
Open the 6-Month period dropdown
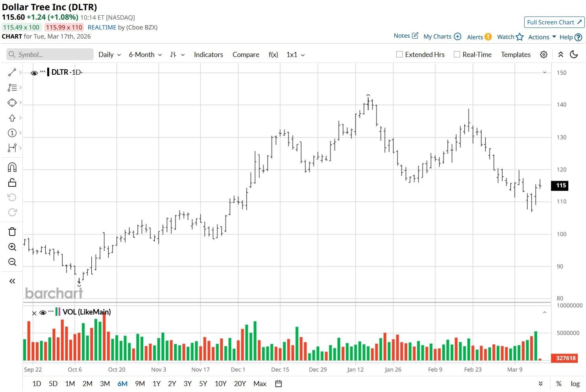pos(145,55)
